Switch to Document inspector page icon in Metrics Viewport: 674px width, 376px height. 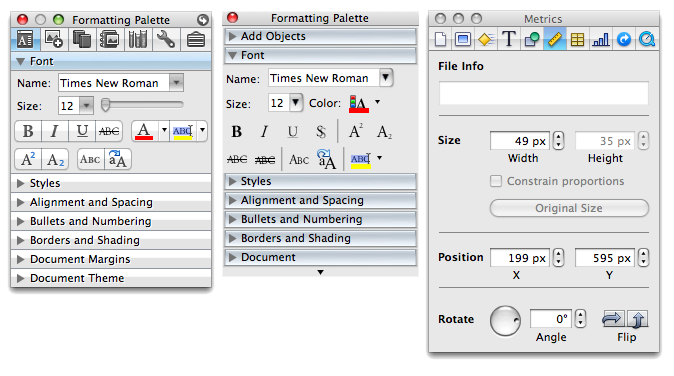[441, 40]
